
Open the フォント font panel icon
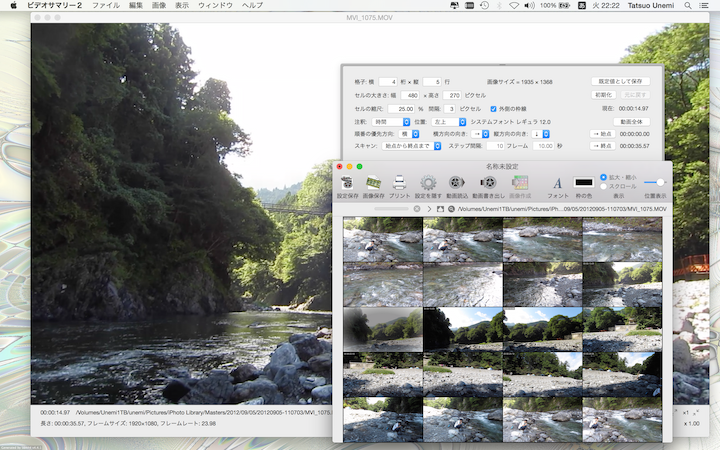click(x=557, y=182)
